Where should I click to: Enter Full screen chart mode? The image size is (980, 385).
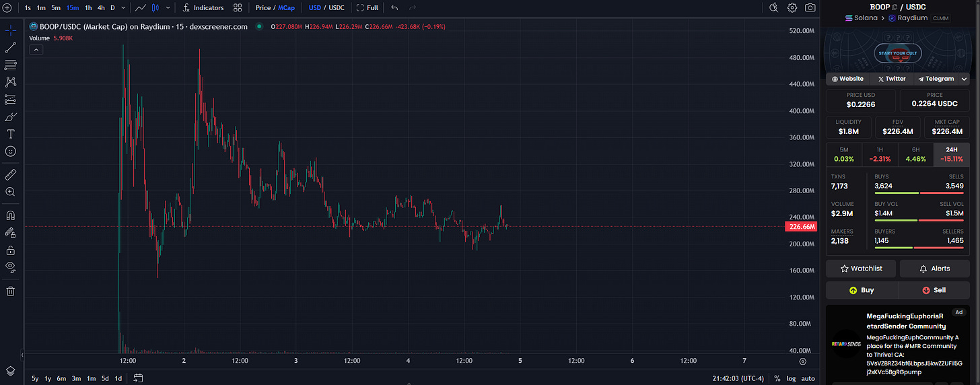click(367, 7)
